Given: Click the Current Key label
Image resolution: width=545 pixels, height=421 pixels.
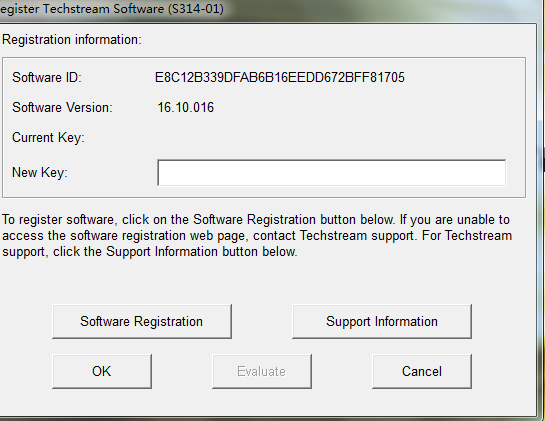Looking at the screenshot, I should pos(48,138).
